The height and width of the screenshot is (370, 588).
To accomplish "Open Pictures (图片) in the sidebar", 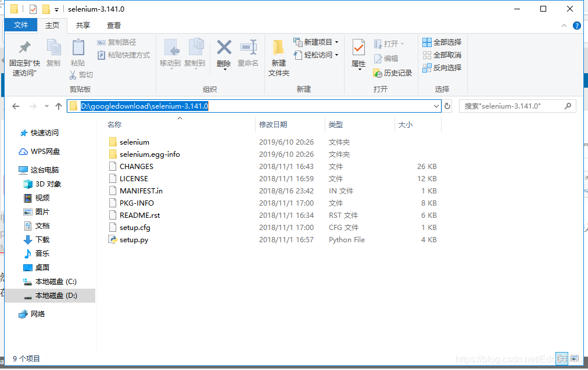I will 37,212.
